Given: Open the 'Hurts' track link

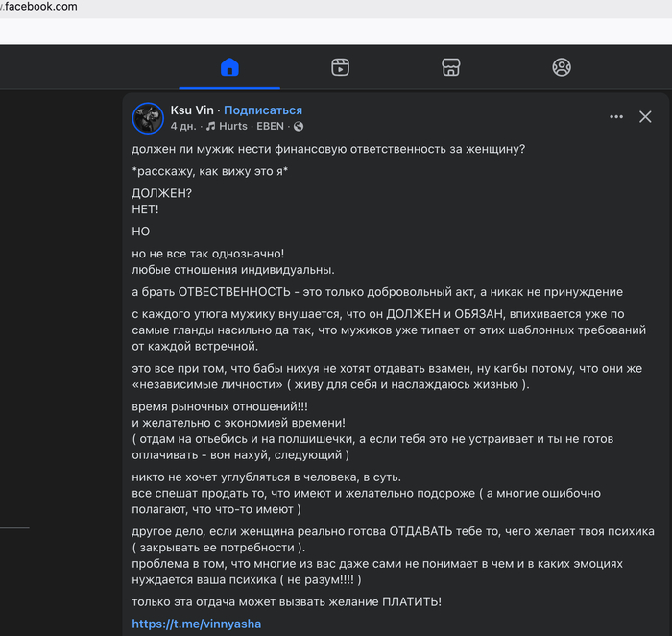Looking at the screenshot, I should [x=233, y=126].
